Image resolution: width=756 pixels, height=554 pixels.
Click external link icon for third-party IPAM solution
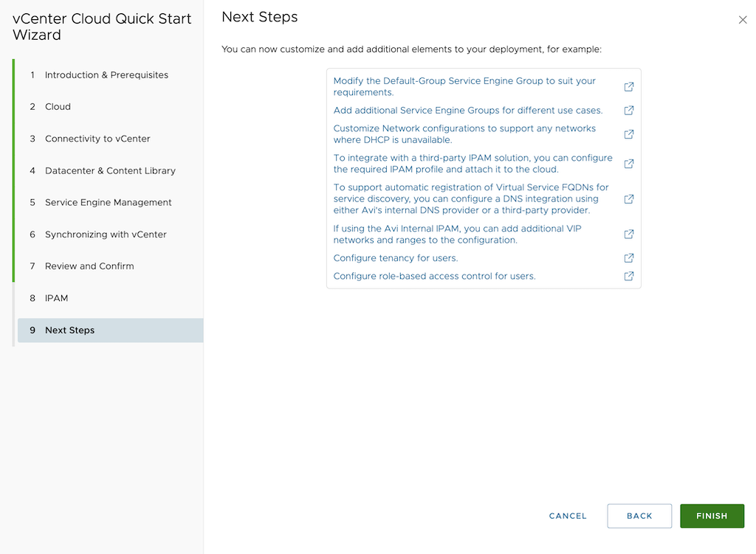click(629, 164)
